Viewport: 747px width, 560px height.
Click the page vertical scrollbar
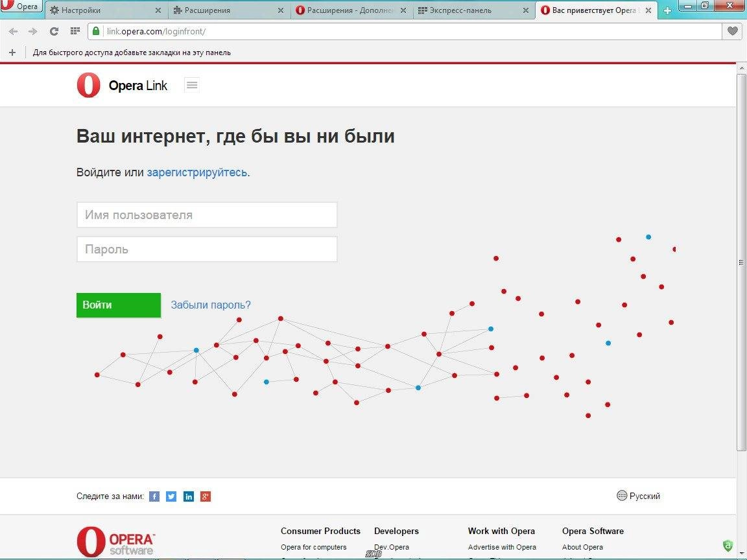coord(741,262)
